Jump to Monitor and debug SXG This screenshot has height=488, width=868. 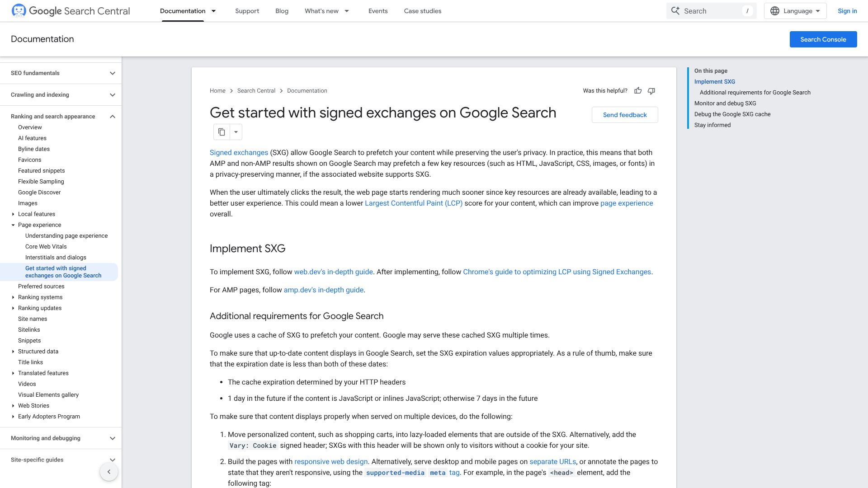pos(725,103)
